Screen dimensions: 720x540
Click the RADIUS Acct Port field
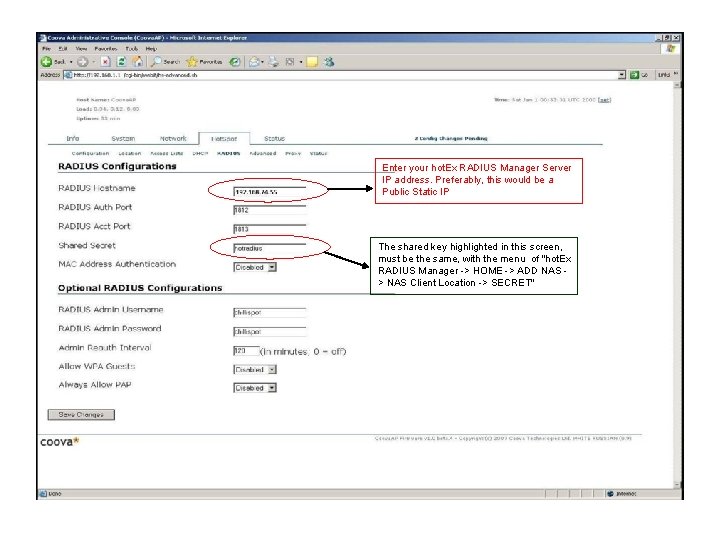[270, 229]
